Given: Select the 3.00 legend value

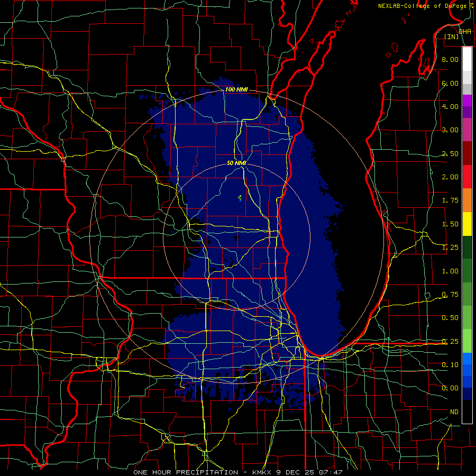Looking at the screenshot, I should coord(450,130).
